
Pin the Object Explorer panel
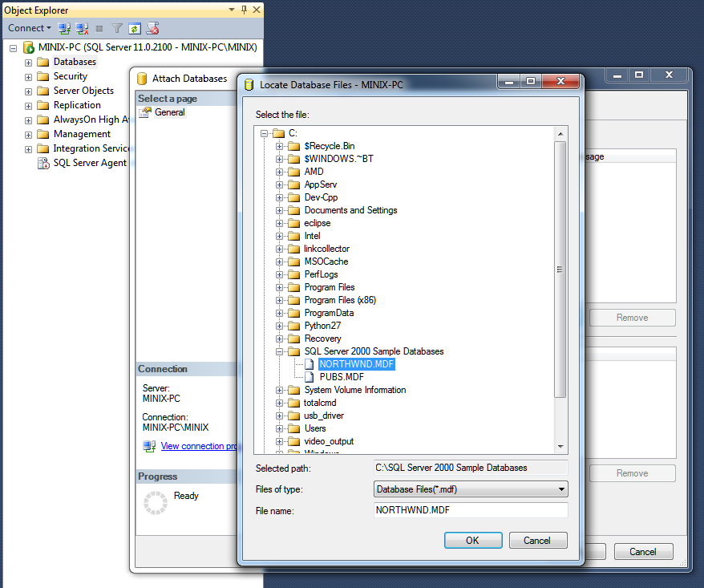click(244, 10)
